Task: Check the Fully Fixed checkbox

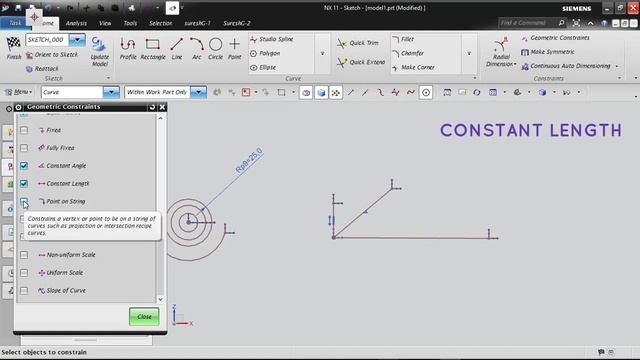Action: coord(24,148)
